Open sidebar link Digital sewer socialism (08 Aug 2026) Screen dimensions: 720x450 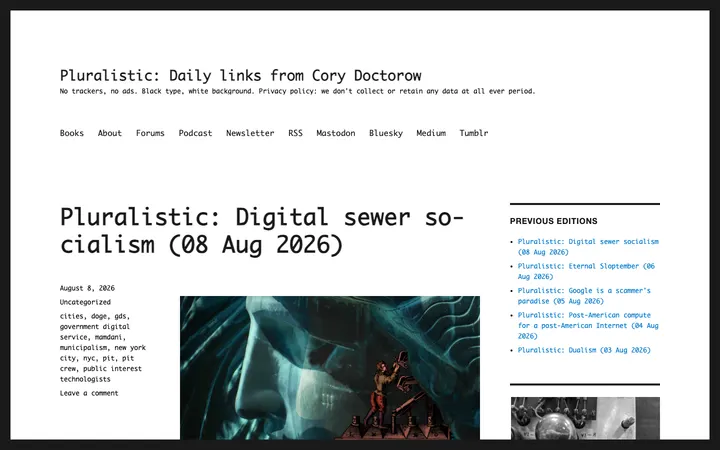(x=588, y=247)
